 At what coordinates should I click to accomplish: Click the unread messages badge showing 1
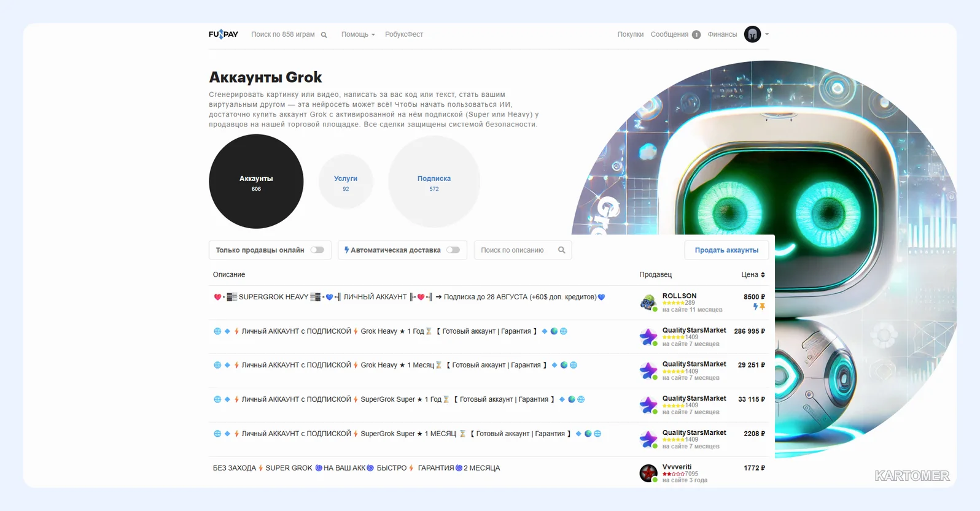pyautogui.click(x=696, y=35)
